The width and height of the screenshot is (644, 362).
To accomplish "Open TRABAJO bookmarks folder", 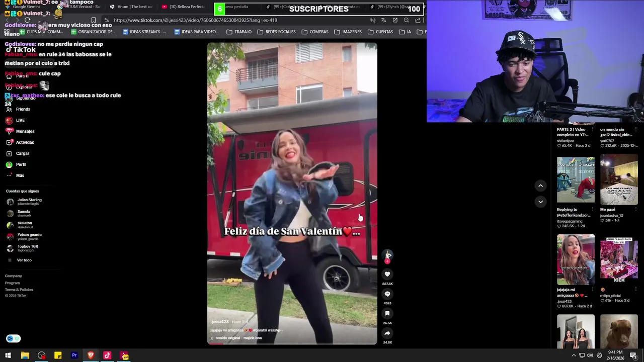I will [x=239, y=32].
